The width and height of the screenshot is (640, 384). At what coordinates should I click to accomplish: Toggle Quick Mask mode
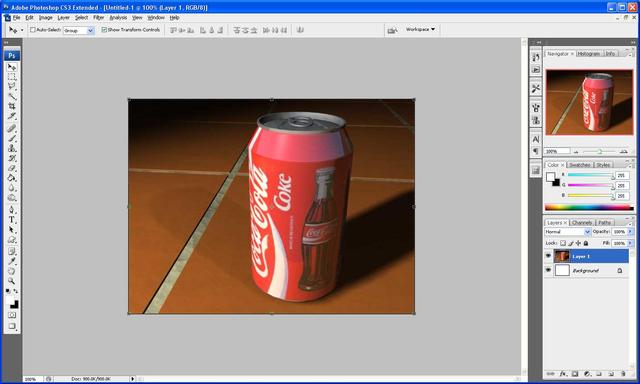point(12,315)
